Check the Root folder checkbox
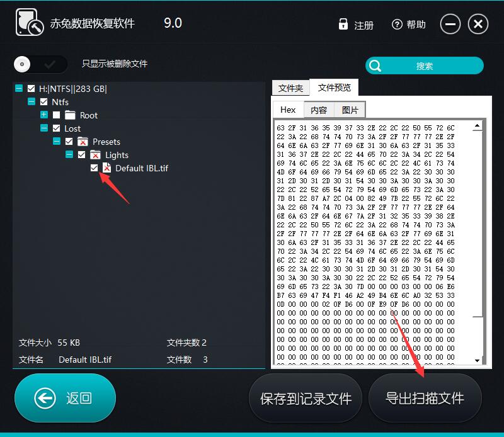504x437 pixels. (55, 115)
